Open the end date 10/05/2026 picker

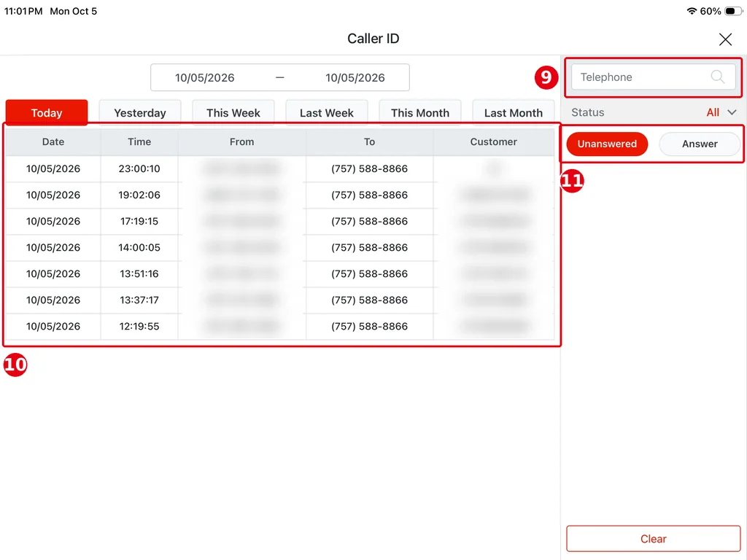355,77
